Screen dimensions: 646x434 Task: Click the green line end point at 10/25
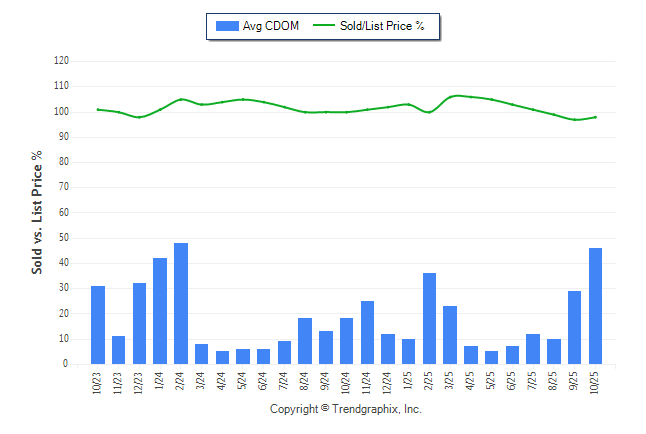pyautogui.click(x=596, y=117)
